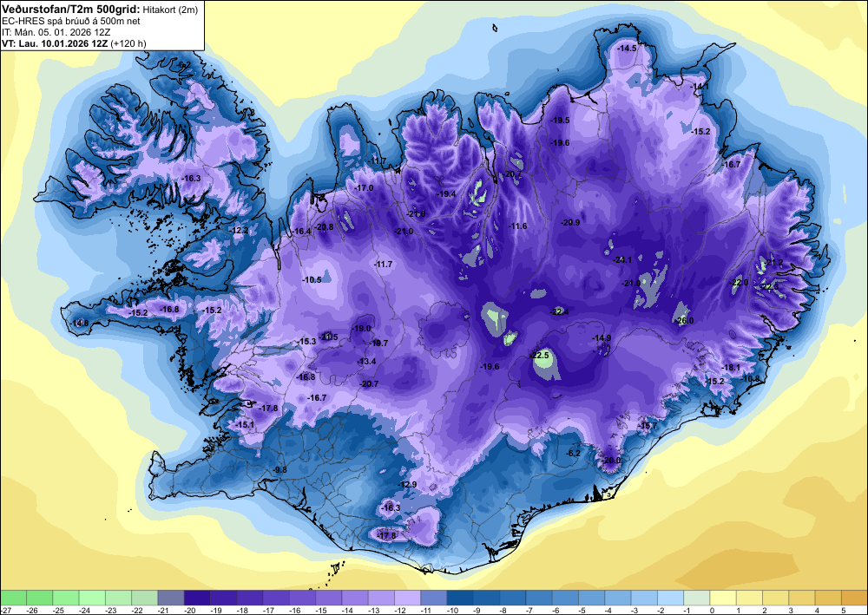Viewport: 868px width, 615px height.
Task: Click the -18.1 temperature value
Action: coord(731,368)
